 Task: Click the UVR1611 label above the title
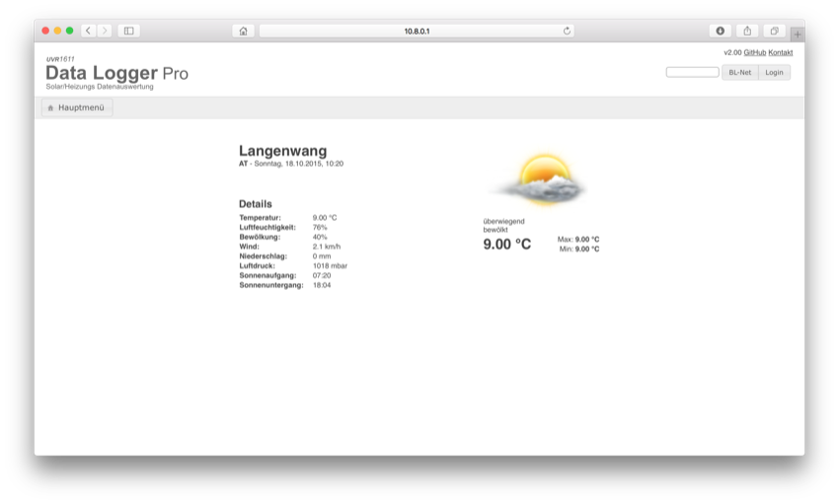click(x=60, y=59)
